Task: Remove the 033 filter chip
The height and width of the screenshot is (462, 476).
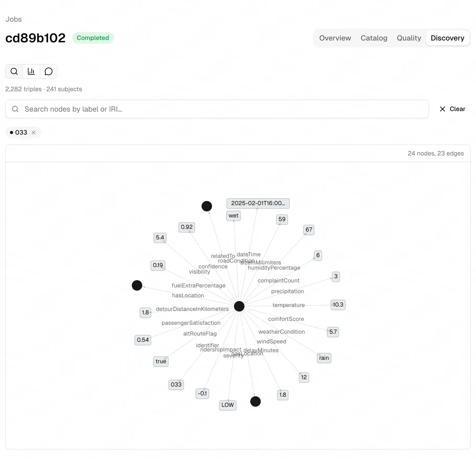Action: click(x=33, y=132)
